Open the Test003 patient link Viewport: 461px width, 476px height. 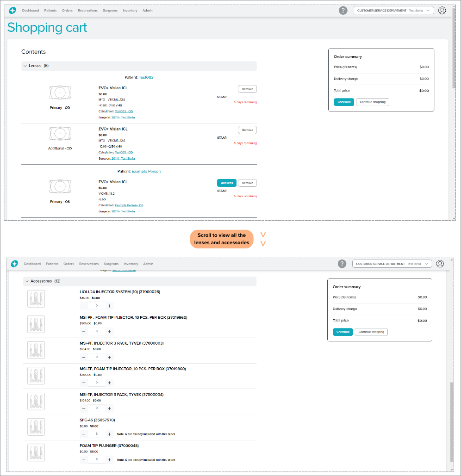tap(146, 77)
